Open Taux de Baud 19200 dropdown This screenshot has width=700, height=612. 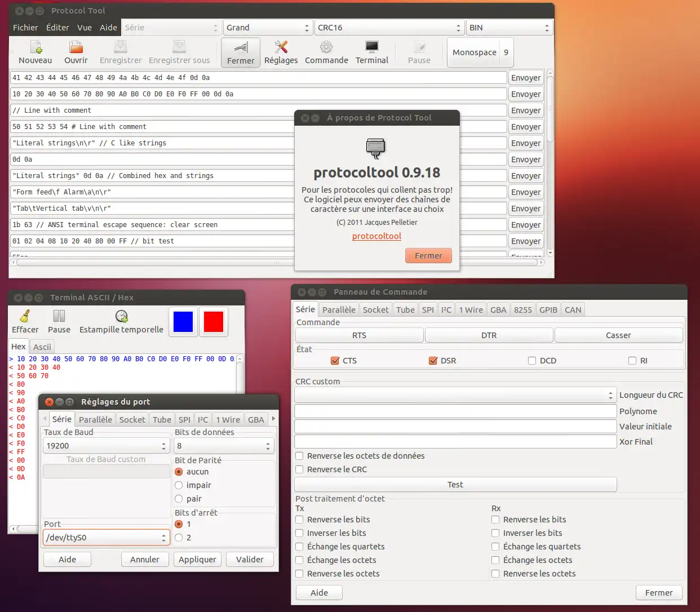[x=106, y=446]
